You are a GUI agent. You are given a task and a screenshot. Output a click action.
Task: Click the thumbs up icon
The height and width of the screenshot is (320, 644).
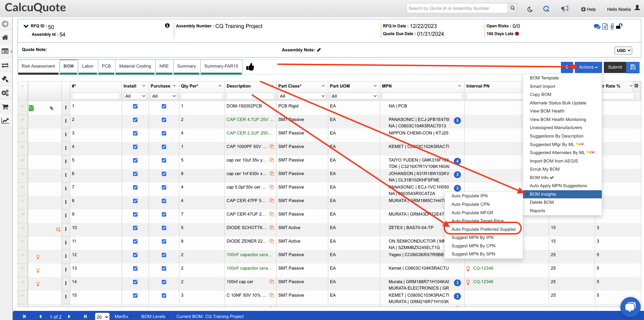point(250,67)
